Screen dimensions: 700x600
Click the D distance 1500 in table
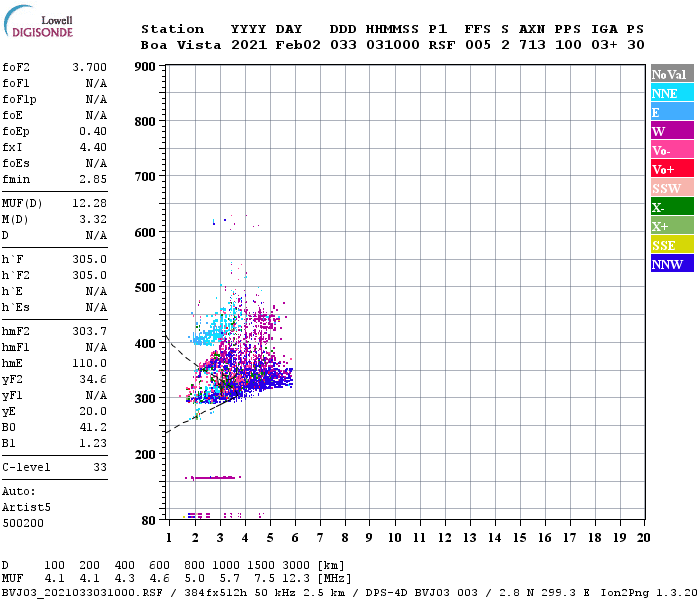pos(261,565)
